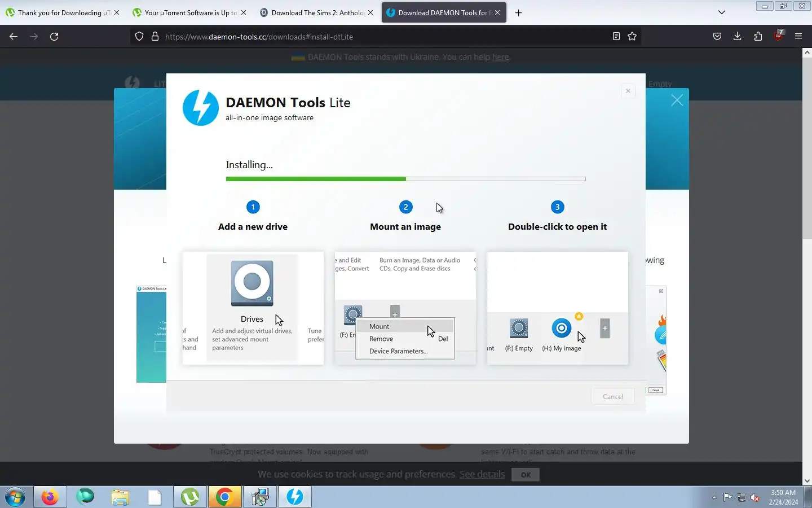Save page to Pocket
The height and width of the screenshot is (508, 812).
(717, 36)
